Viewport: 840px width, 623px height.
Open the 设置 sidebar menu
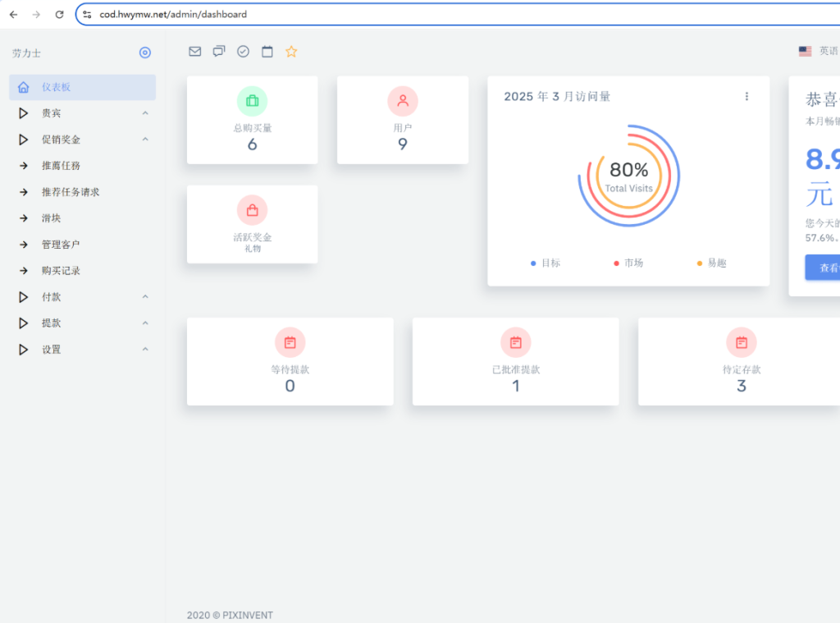83,350
